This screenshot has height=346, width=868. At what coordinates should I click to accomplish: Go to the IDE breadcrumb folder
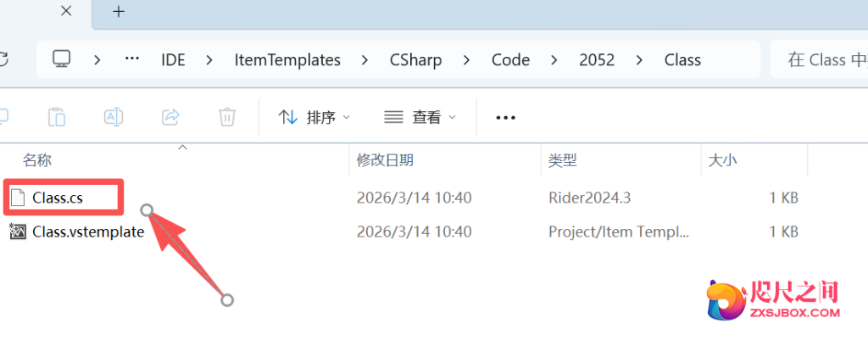tap(173, 59)
